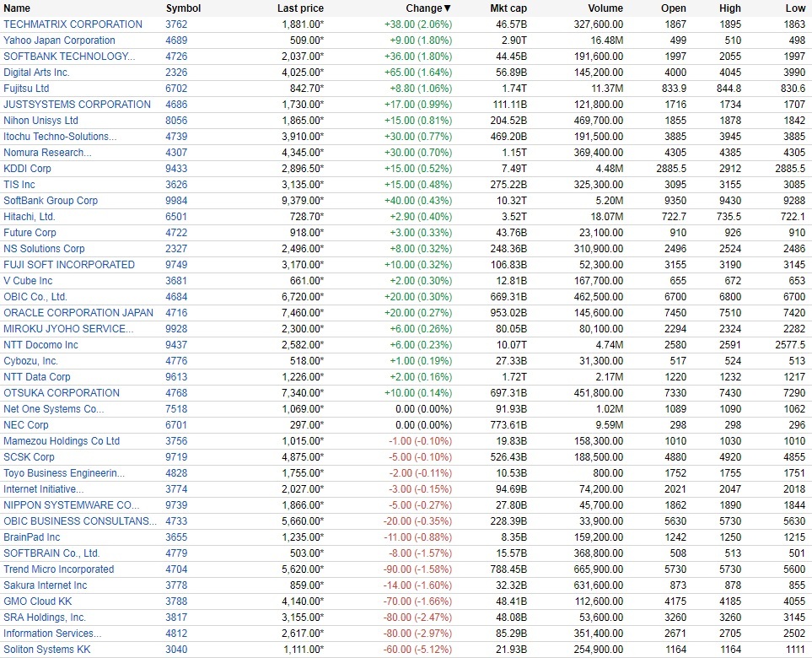The height and width of the screenshot is (658, 812).
Task: Open the Nihon Unisys Ltd link
Action: tap(41, 121)
